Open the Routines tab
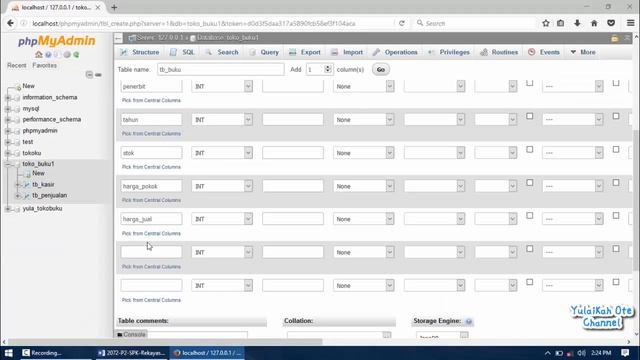This screenshot has height=360, width=640. pyautogui.click(x=499, y=52)
